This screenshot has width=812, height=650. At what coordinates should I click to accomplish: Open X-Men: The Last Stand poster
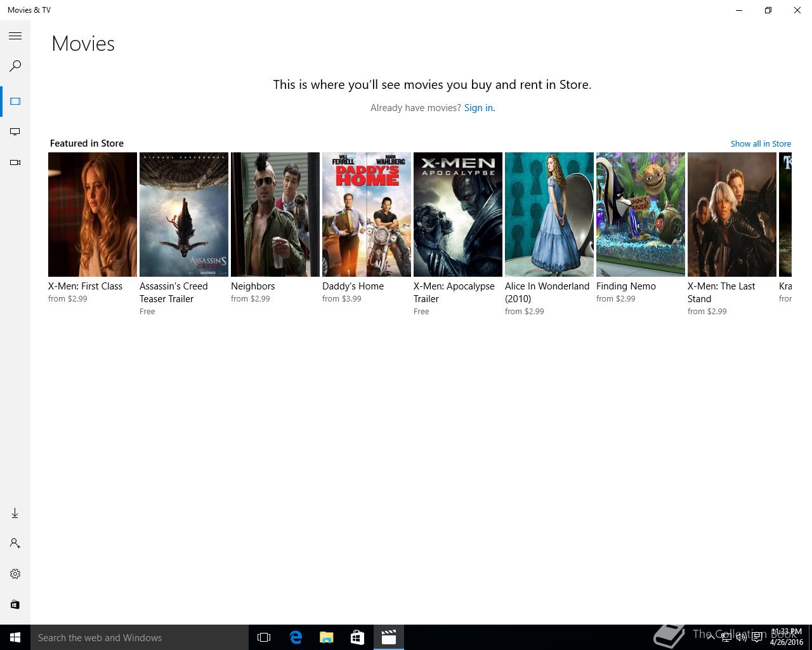732,215
